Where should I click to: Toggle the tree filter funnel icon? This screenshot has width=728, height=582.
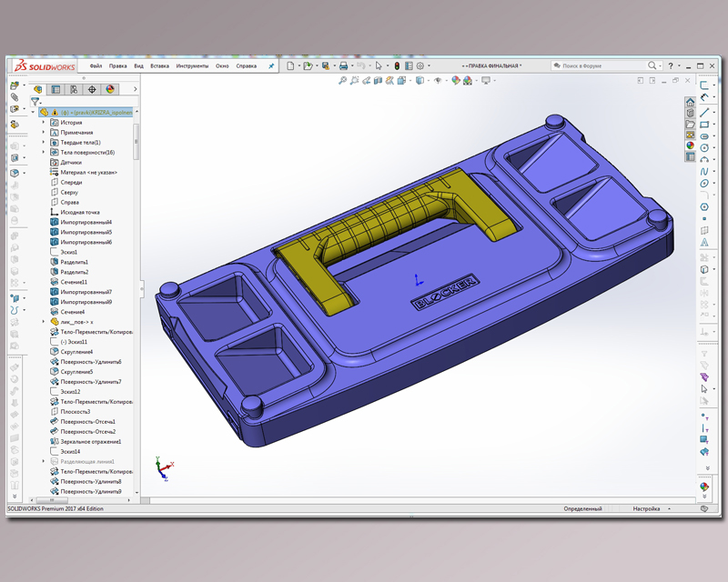tap(35, 102)
